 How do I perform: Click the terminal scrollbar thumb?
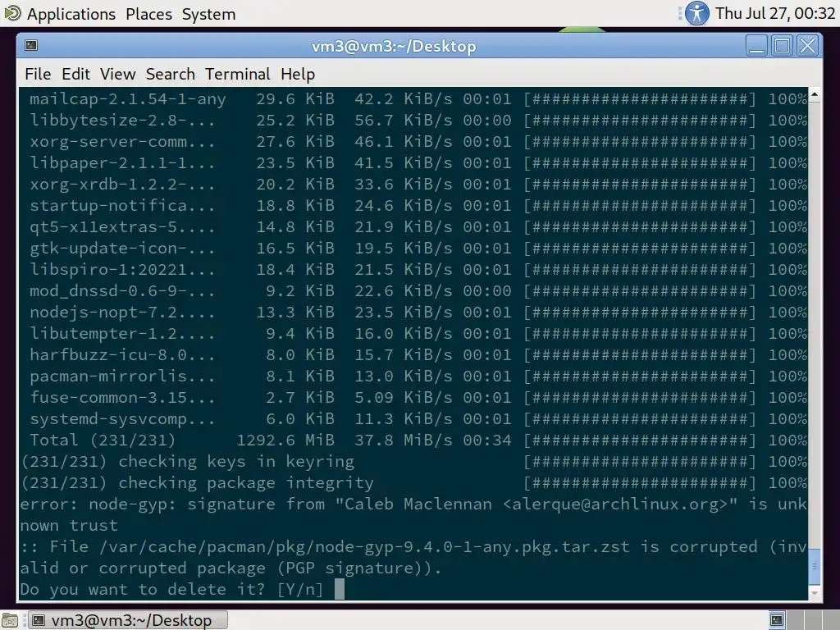815,567
